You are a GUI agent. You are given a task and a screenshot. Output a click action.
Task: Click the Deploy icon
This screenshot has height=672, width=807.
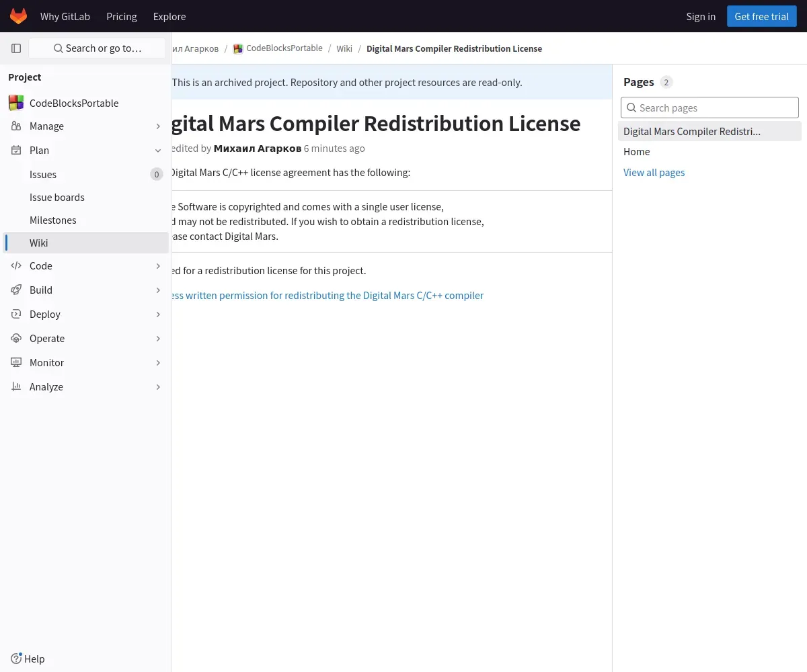pos(16,314)
